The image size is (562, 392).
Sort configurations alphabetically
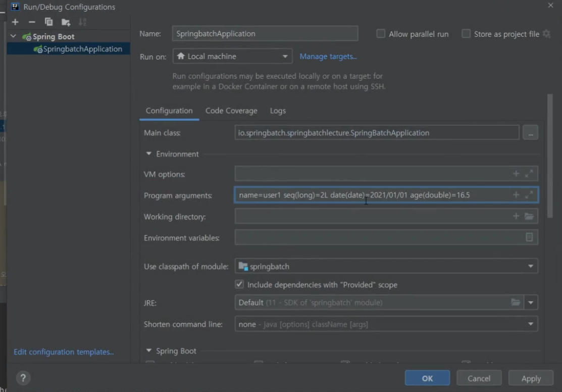click(82, 22)
